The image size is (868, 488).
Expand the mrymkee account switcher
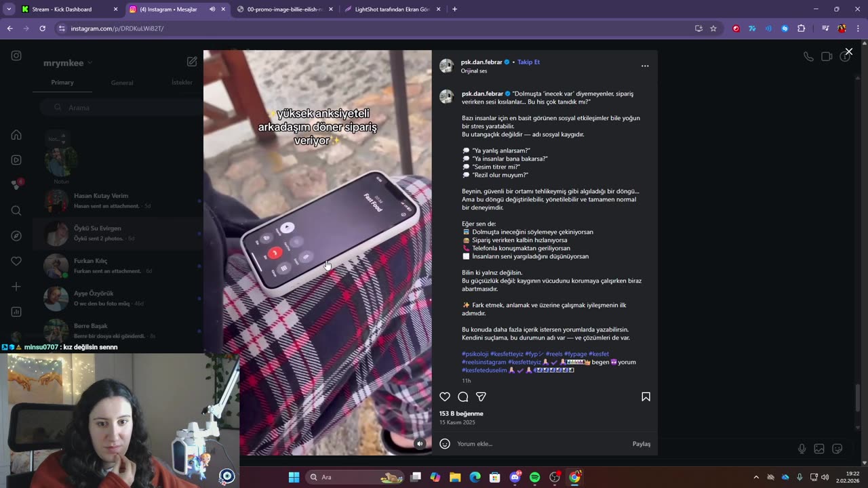point(68,63)
